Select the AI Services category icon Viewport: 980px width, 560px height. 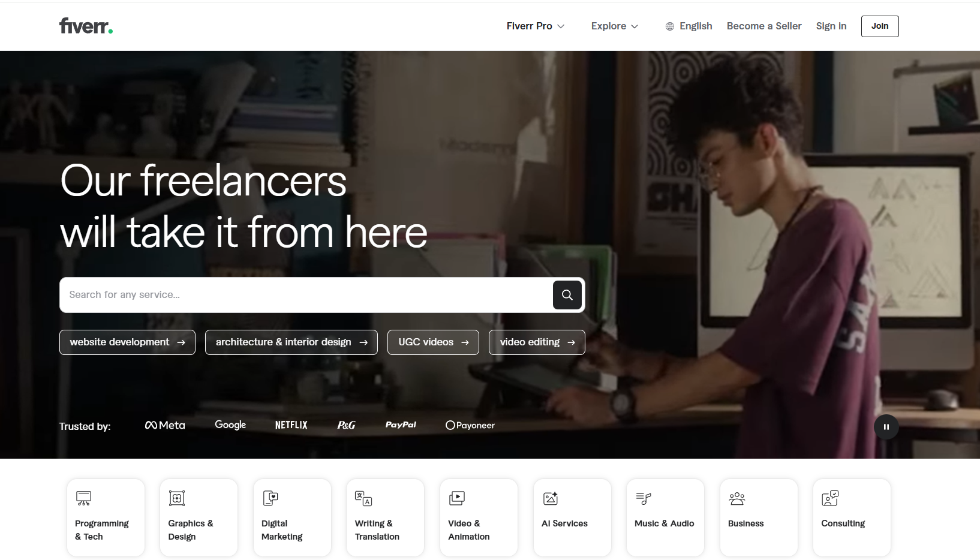pos(551,498)
